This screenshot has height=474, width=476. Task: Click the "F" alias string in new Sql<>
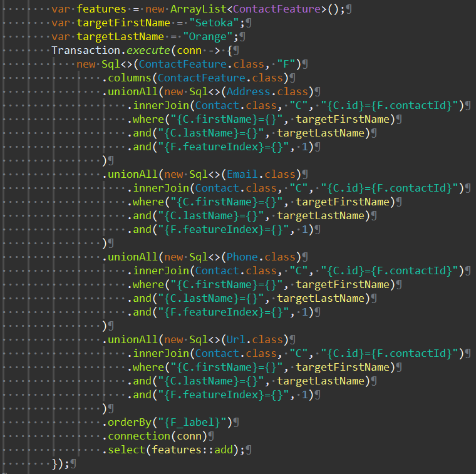click(286, 64)
